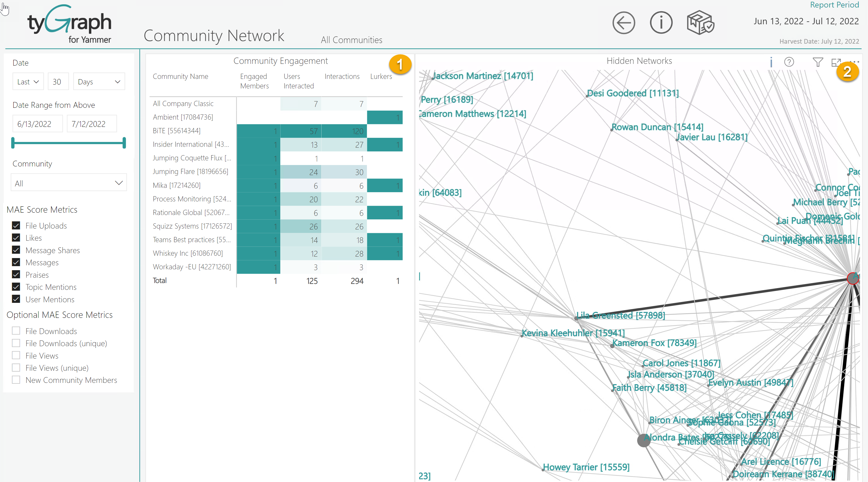This screenshot has width=868, height=482.
Task: Open the info icon in the top toolbar
Action: (661, 22)
